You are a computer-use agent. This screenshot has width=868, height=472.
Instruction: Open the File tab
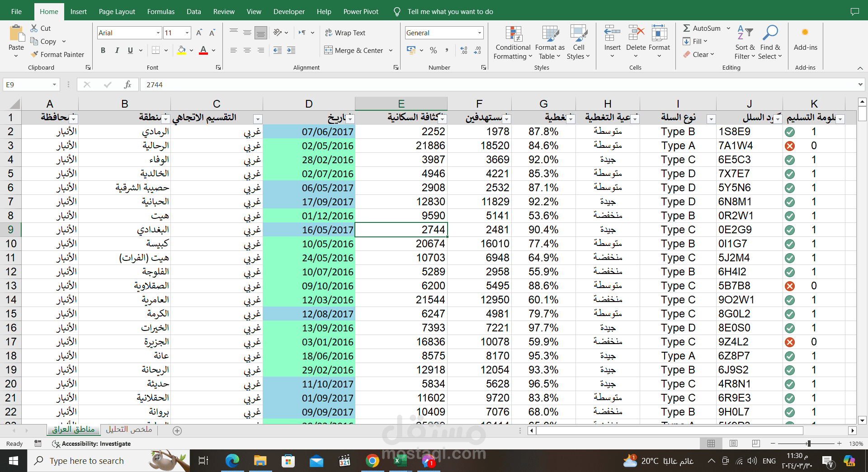point(16,12)
